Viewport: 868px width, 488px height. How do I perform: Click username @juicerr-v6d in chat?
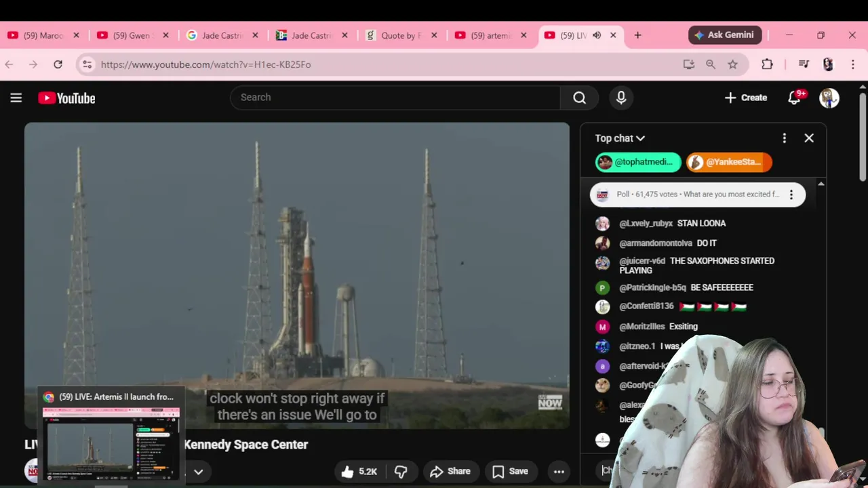pos(642,261)
